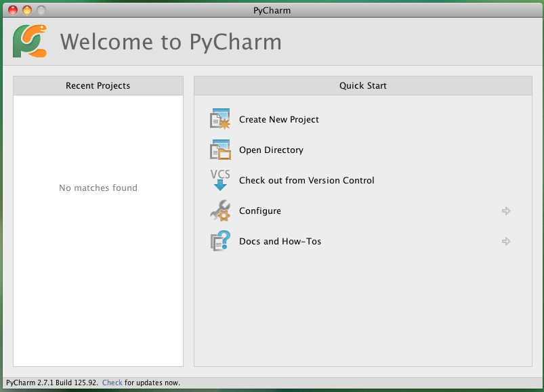
Task: Select Check out from Version Control
Action: pos(307,181)
